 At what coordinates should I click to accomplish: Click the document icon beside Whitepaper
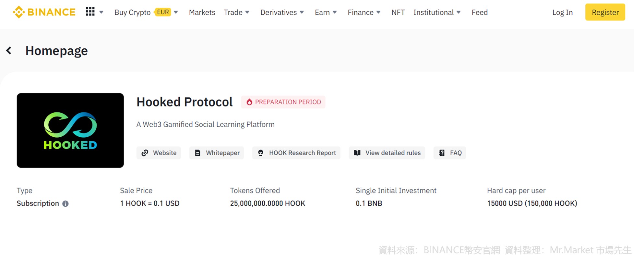[197, 153]
